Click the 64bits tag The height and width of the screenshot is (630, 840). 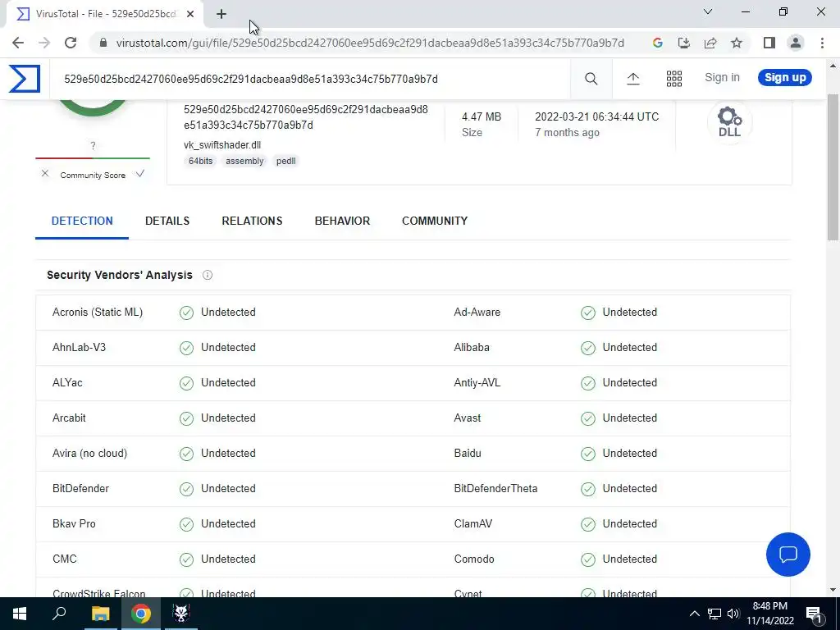click(x=200, y=161)
